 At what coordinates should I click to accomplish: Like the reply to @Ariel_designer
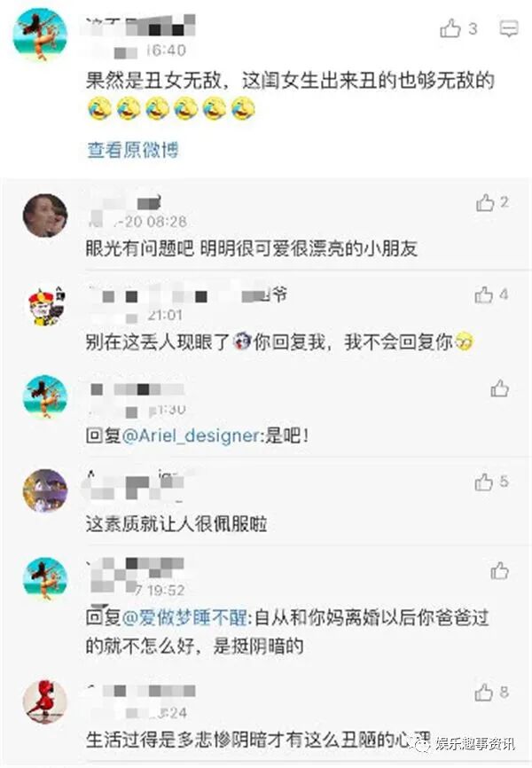(x=500, y=388)
